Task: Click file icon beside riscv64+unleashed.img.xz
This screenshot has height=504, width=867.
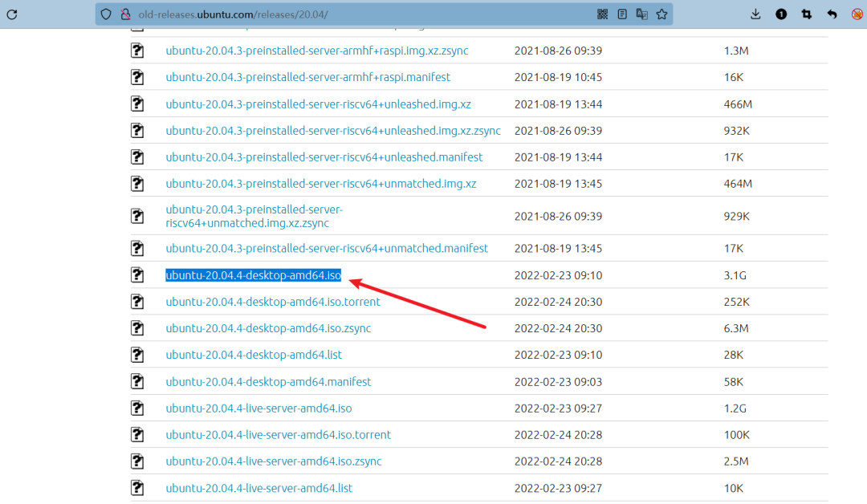Action: click(x=137, y=104)
